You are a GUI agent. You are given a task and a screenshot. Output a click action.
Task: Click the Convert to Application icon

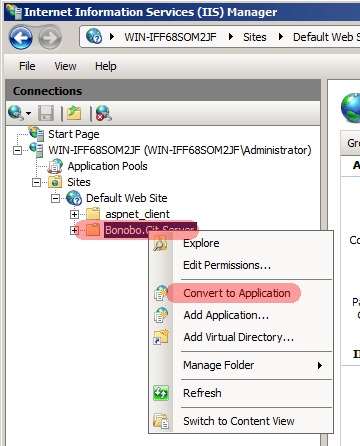click(x=161, y=293)
